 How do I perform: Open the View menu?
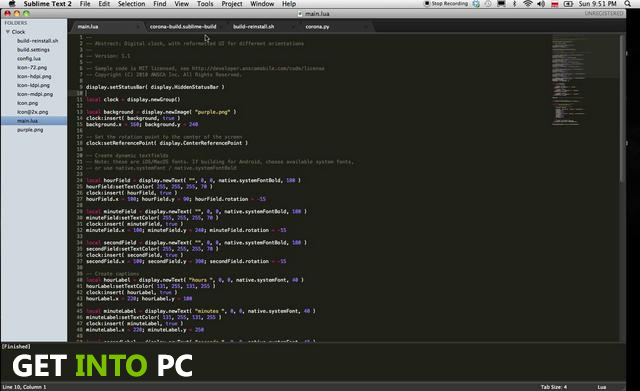coord(182,4)
